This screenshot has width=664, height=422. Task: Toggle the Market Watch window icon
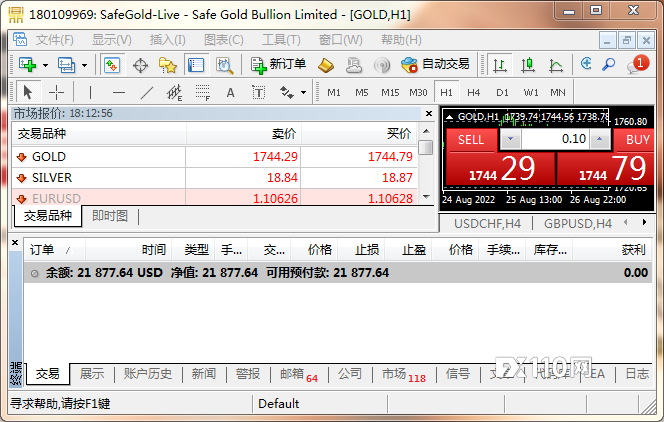pos(112,65)
